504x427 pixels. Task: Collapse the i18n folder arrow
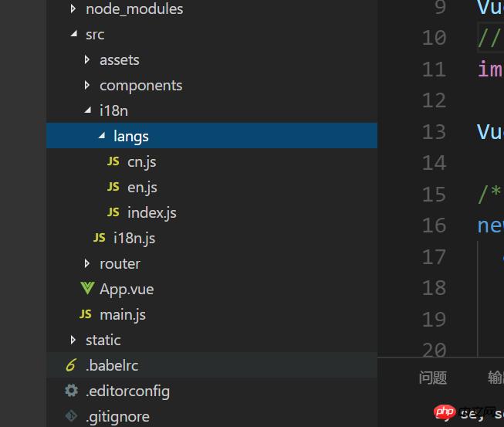click(x=87, y=111)
